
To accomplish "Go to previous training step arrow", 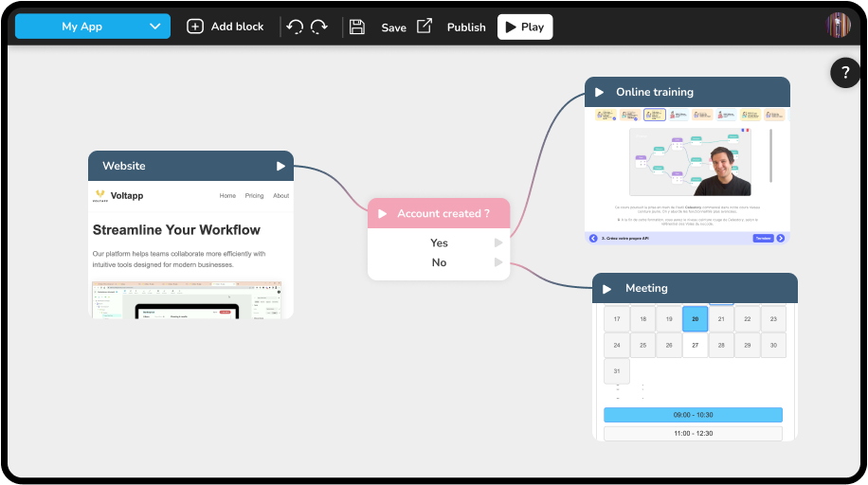I will click(593, 238).
